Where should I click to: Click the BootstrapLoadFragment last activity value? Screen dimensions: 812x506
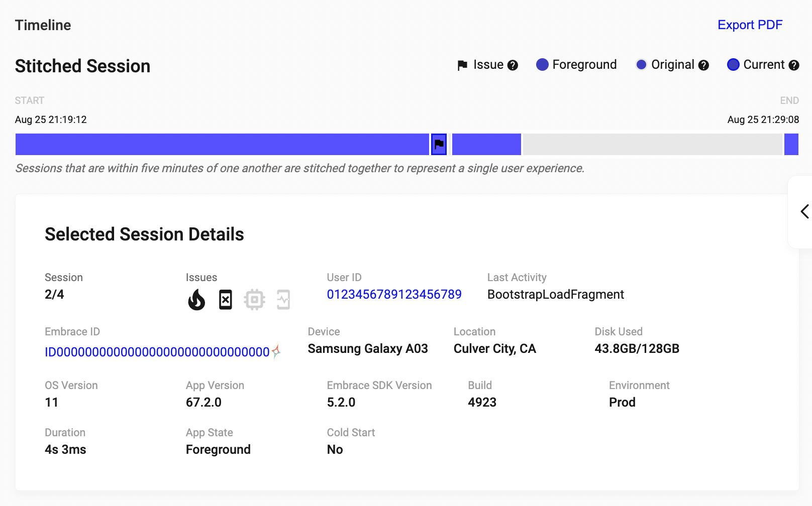[555, 294]
